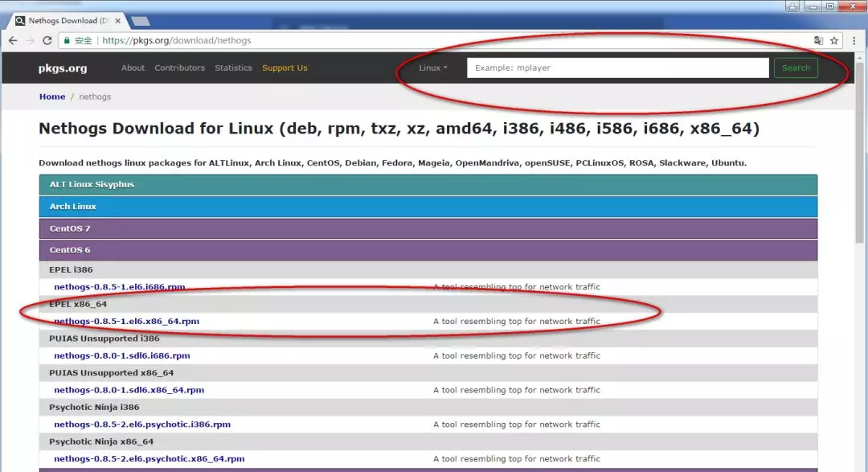The height and width of the screenshot is (472, 868).
Task: Open the translate page icon
Action: [818, 40]
